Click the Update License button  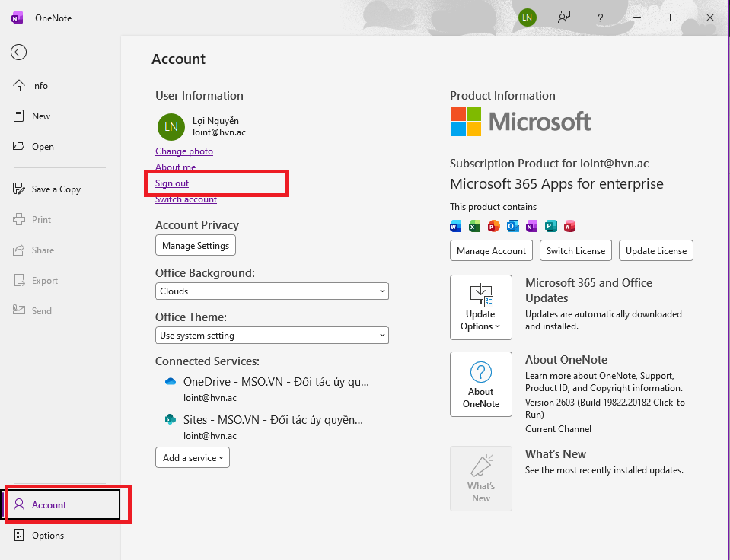tap(656, 250)
